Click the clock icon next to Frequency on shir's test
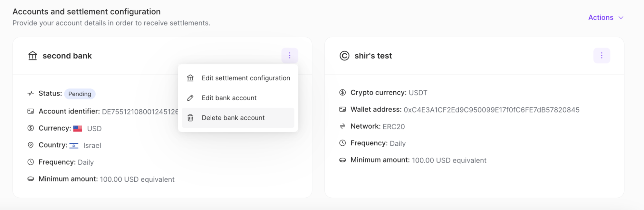The image size is (644, 210). (342, 143)
